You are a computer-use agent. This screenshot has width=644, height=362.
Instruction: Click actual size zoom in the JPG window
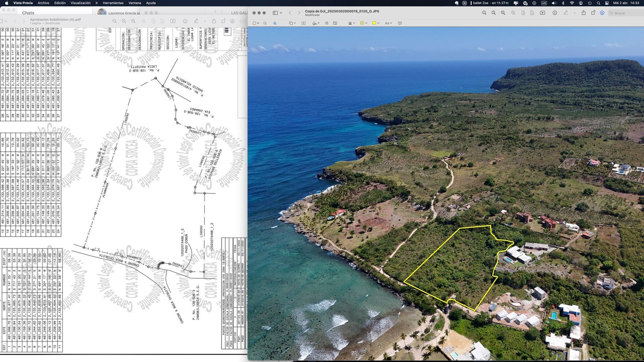[x=493, y=13]
